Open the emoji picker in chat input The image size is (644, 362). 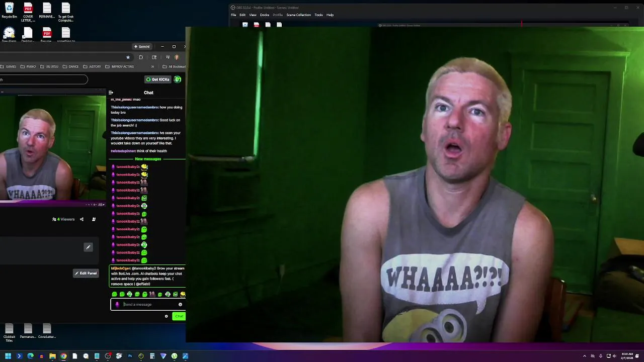(x=180, y=304)
